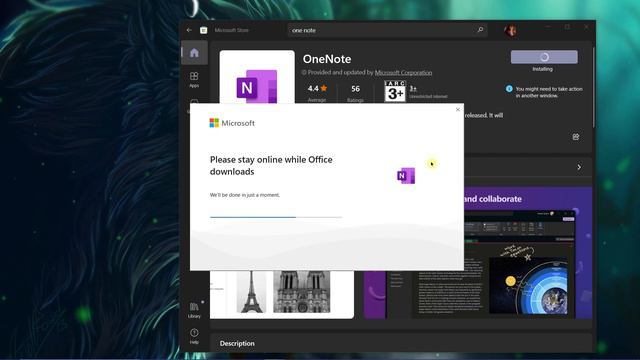Click the share icon on OneNote page
The height and width of the screenshot is (360, 640).
tap(576, 137)
